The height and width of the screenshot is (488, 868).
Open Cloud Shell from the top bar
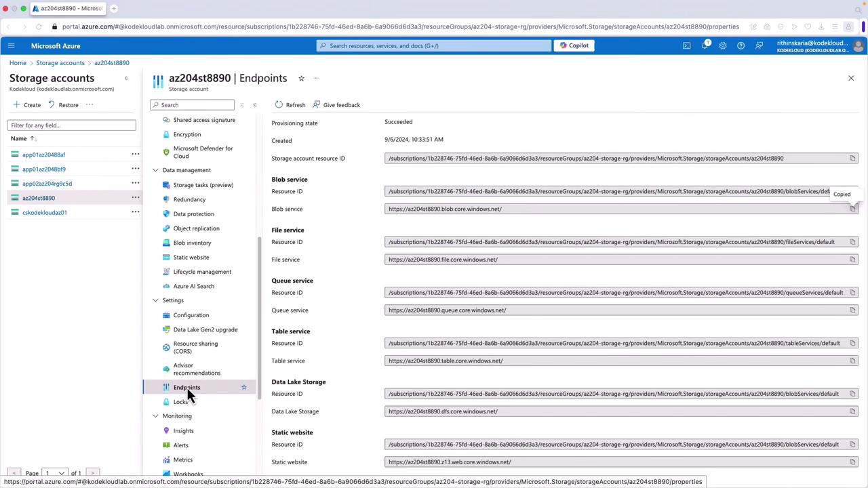(x=686, y=46)
